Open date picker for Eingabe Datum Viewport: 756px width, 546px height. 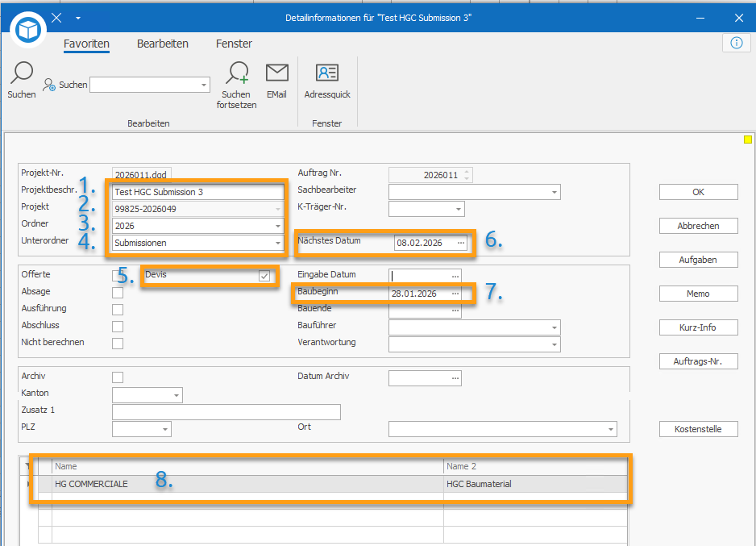(455, 277)
